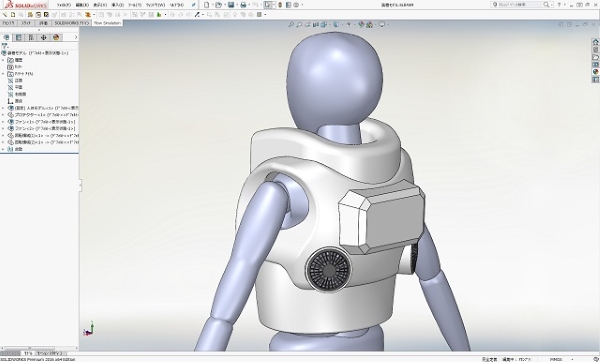Open dropdown arrow beside Save icon
Screen dimensions: 600x362
click(x=236, y=5)
